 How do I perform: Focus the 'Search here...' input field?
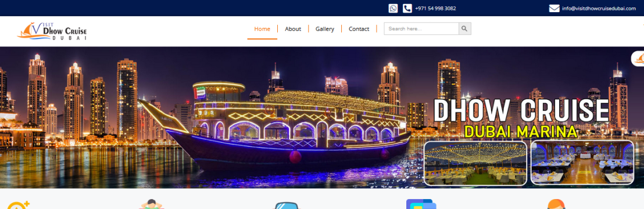coord(421,29)
